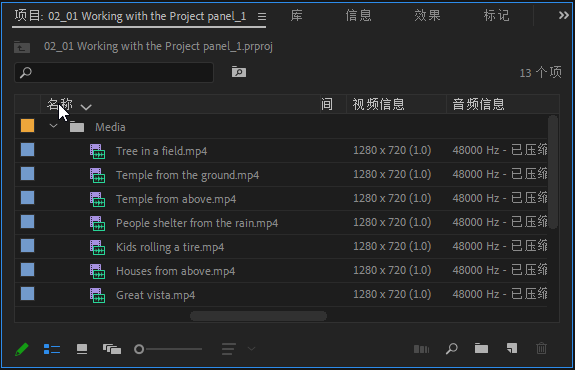Screen dimensions: 575x370
Task: Sort by the 名称 column header
Action: pos(59,104)
